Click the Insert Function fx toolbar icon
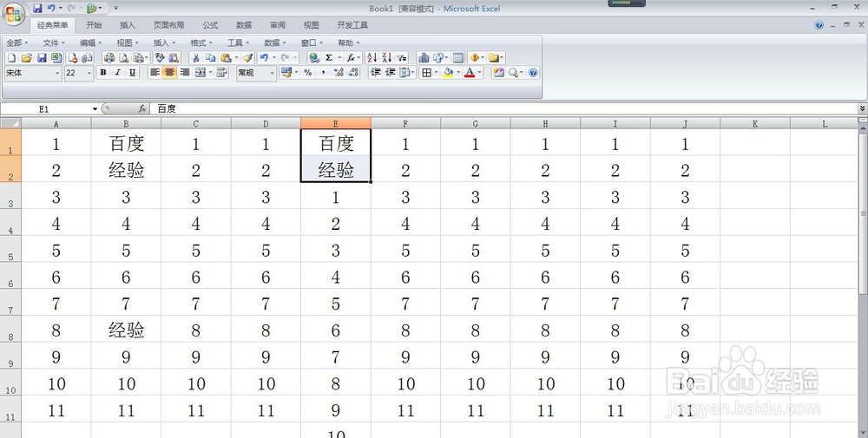Screen dimensions: 868x438 point(350,57)
